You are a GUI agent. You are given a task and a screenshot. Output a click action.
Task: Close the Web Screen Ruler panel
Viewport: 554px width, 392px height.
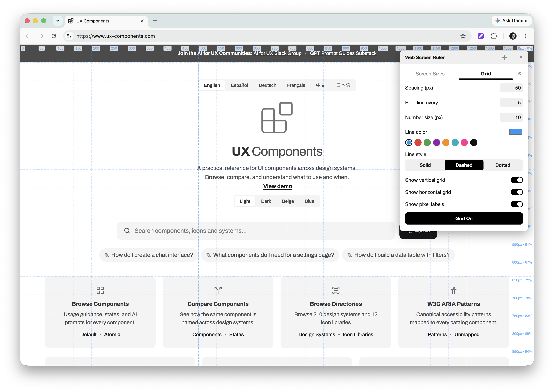[x=521, y=57]
